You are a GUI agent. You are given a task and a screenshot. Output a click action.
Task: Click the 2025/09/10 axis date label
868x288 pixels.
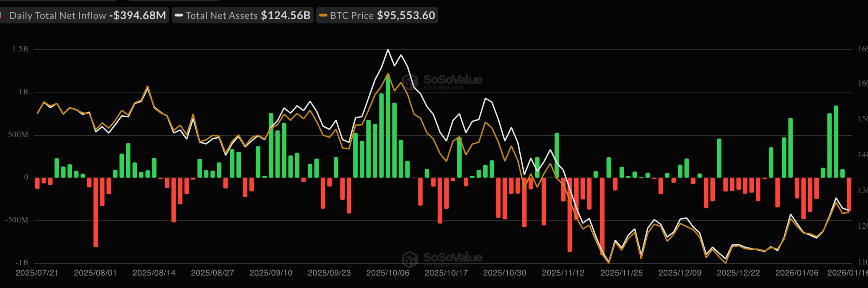(271, 273)
